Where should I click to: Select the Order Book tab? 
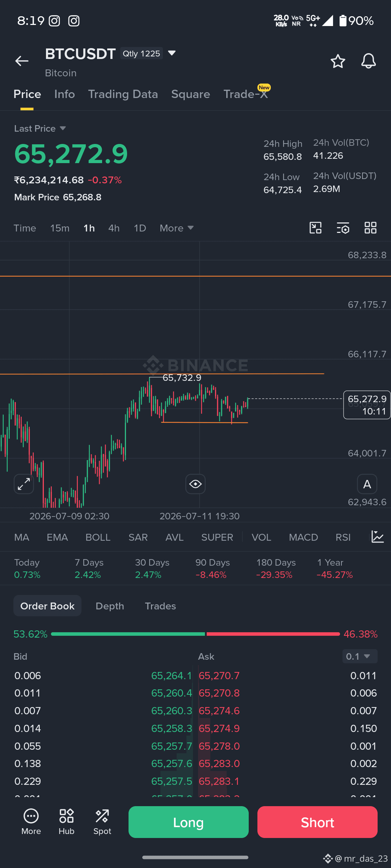(x=47, y=606)
